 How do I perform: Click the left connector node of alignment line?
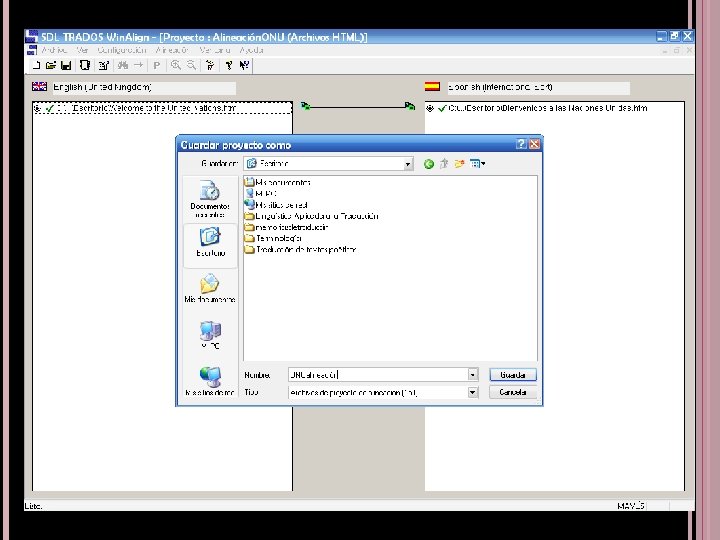pyautogui.click(x=305, y=107)
